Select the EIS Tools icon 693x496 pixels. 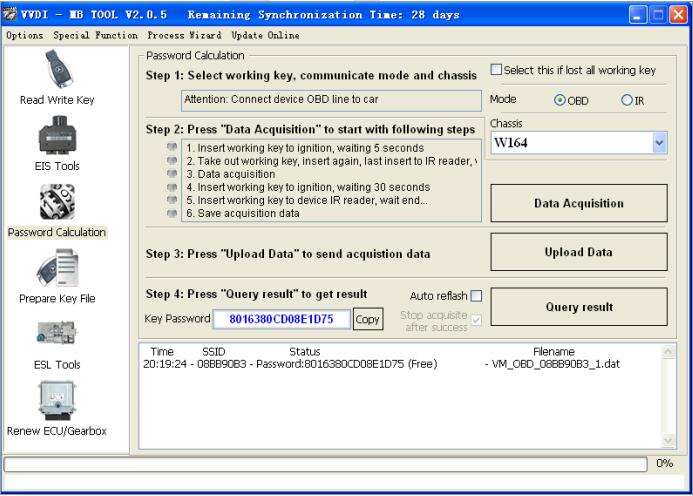pyautogui.click(x=57, y=136)
